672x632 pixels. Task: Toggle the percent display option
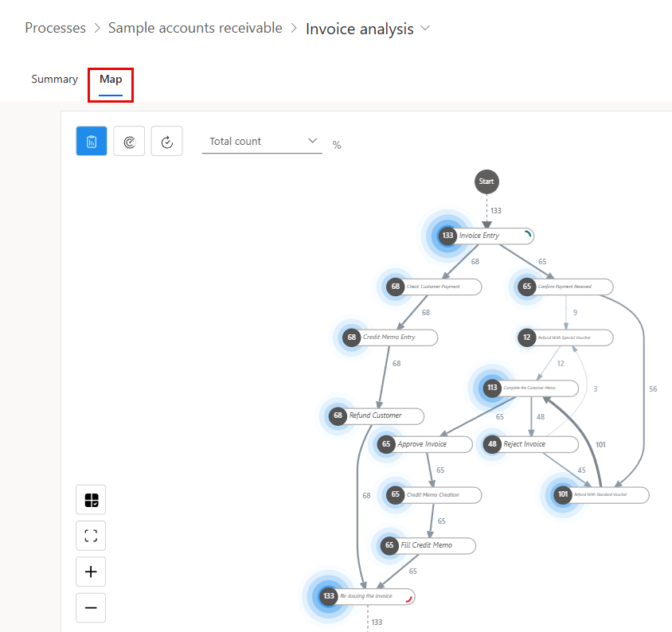pyautogui.click(x=337, y=145)
